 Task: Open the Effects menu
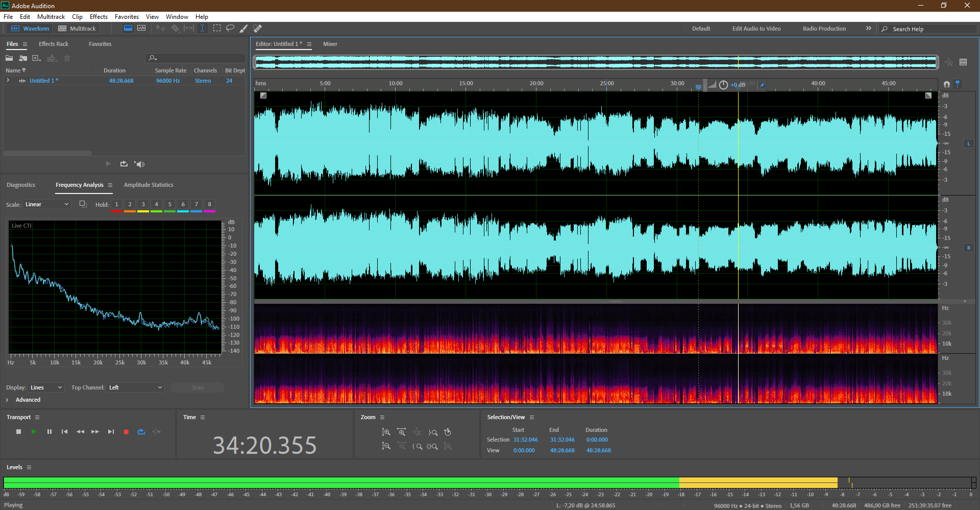99,17
